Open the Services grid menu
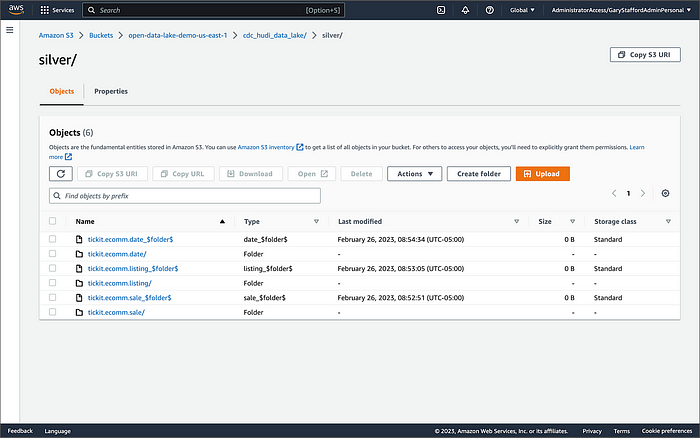This screenshot has height=438, width=700. [57, 10]
